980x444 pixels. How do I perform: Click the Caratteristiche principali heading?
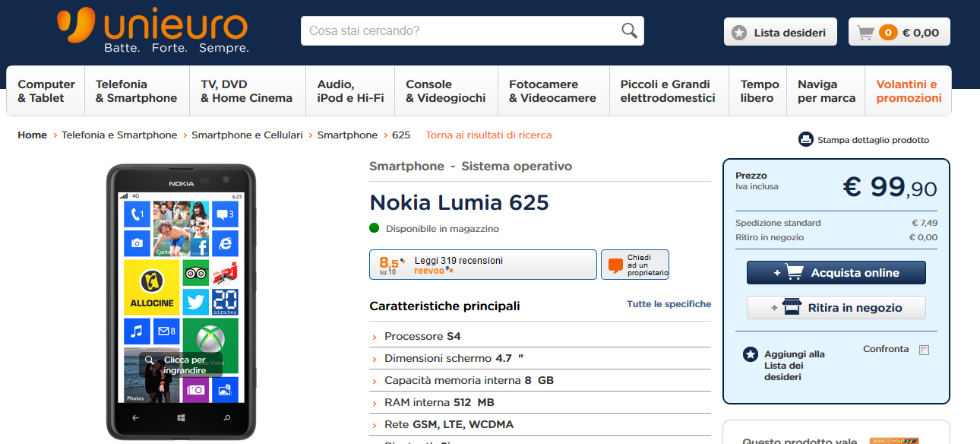(444, 306)
